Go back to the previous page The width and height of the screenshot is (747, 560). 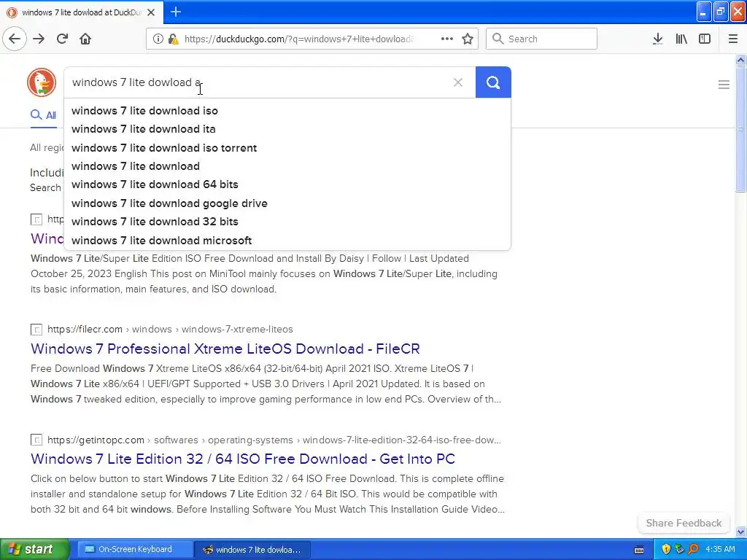(x=15, y=39)
